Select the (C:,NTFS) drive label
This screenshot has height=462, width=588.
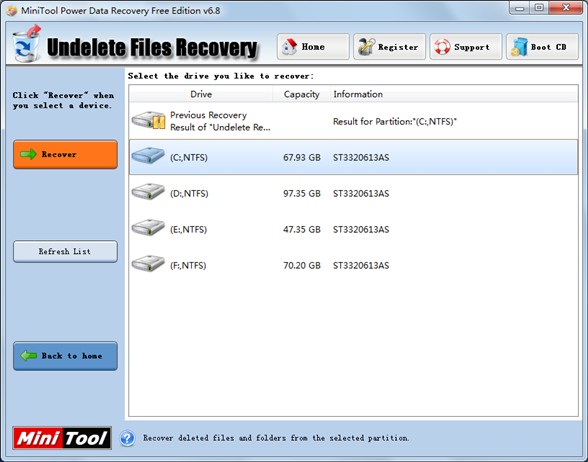click(189, 158)
